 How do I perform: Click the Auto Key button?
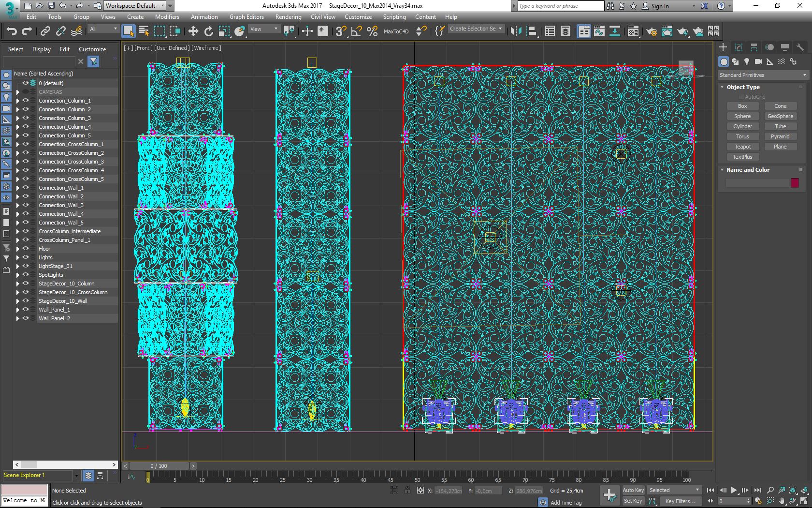click(633, 490)
